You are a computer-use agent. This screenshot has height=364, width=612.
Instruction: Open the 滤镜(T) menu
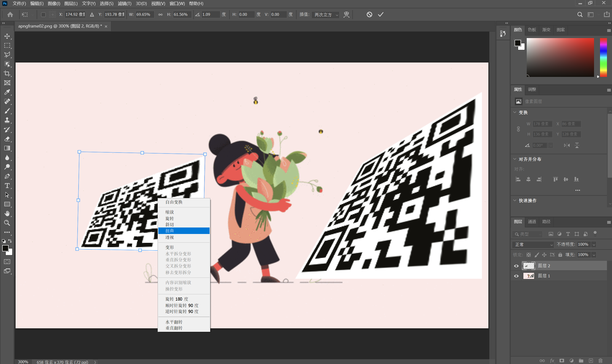[125, 3]
